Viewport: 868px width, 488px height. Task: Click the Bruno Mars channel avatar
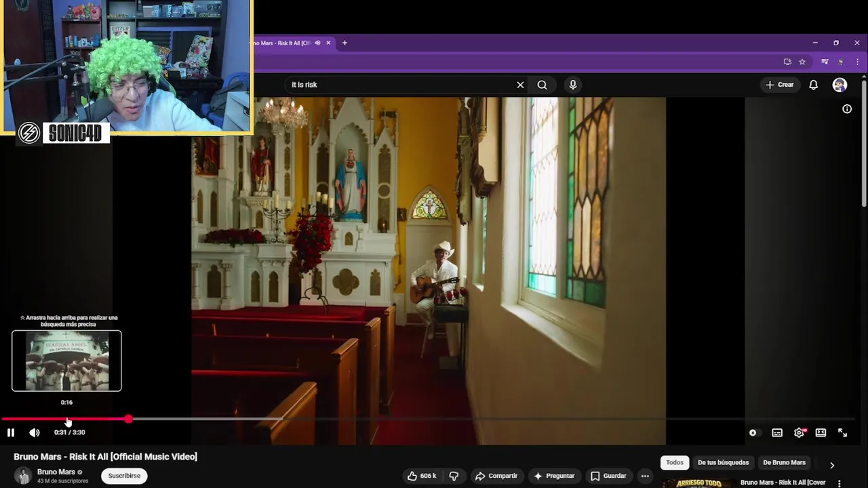tap(23, 476)
